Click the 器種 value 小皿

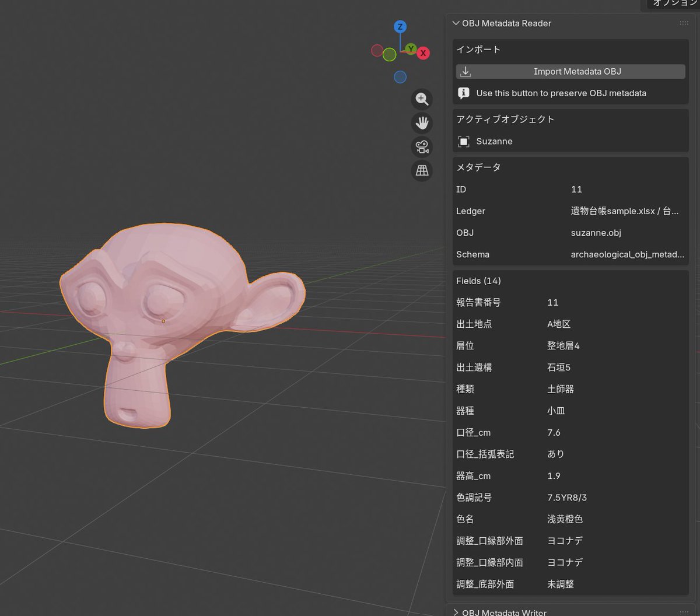click(x=556, y=411)
